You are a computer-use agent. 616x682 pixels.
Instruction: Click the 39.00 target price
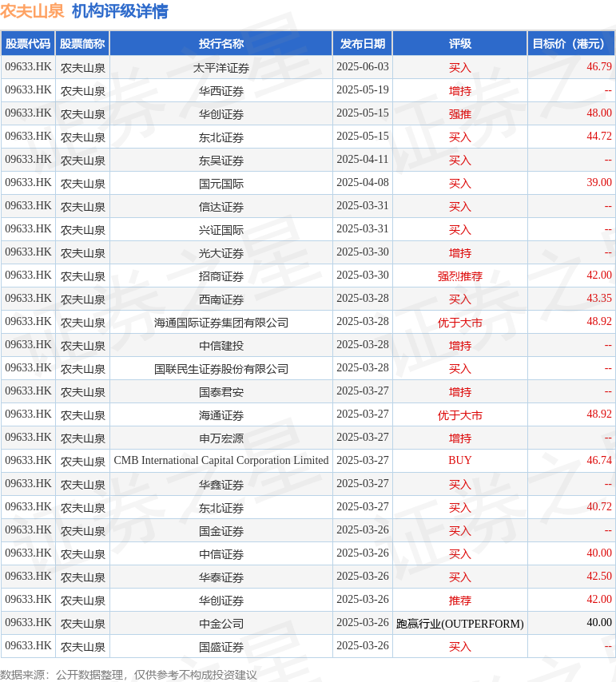click(x=599, y=183)
